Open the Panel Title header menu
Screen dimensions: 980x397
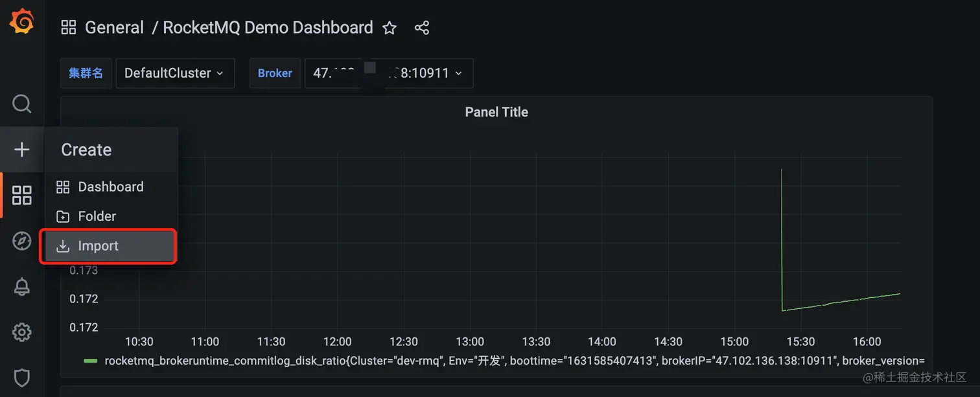click(x=496, y=112)
